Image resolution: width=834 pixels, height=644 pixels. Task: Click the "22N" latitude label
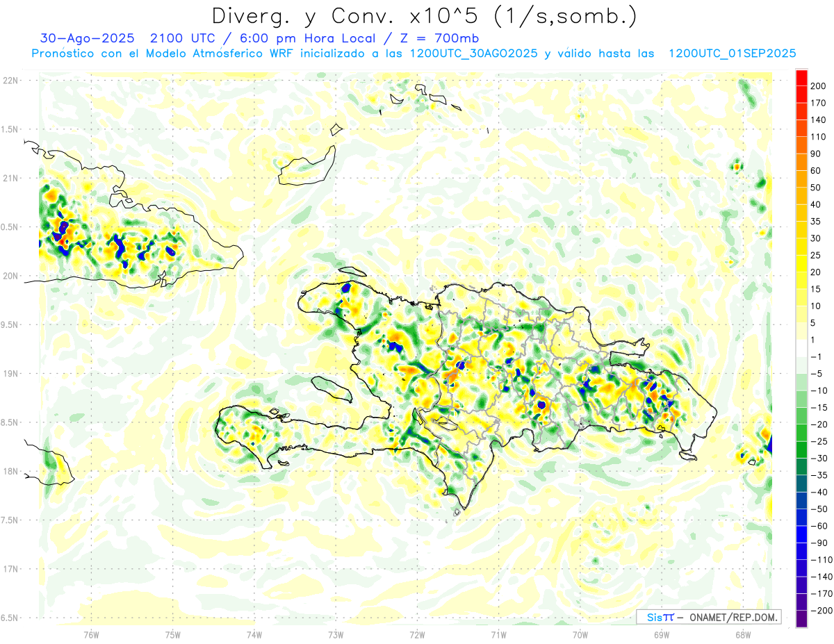point(10,80)
